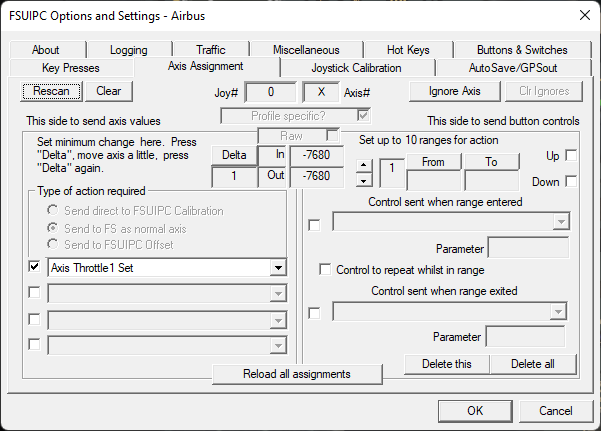Click the In value -7680
The image size is (601, 431).
click(316, 155)
